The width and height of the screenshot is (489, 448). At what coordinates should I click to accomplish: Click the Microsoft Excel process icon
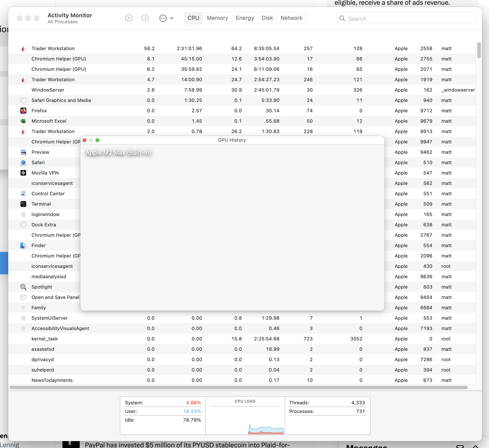coord(23,121)
